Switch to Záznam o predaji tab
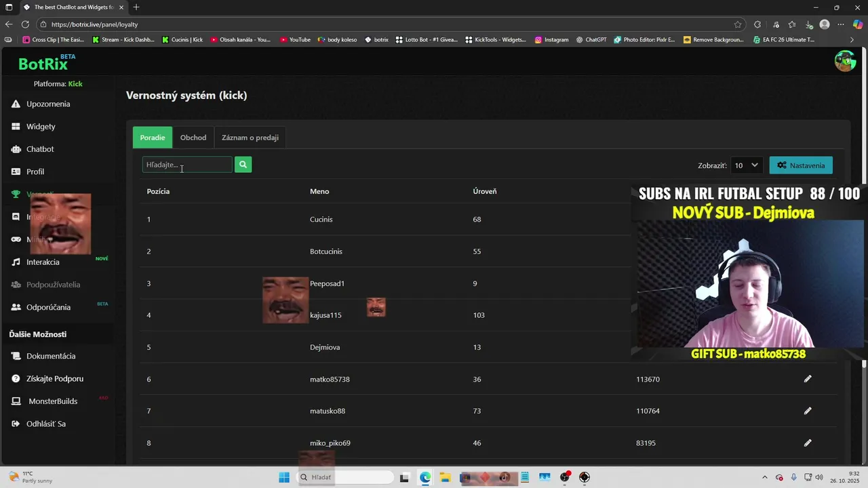 click(250, 138)
